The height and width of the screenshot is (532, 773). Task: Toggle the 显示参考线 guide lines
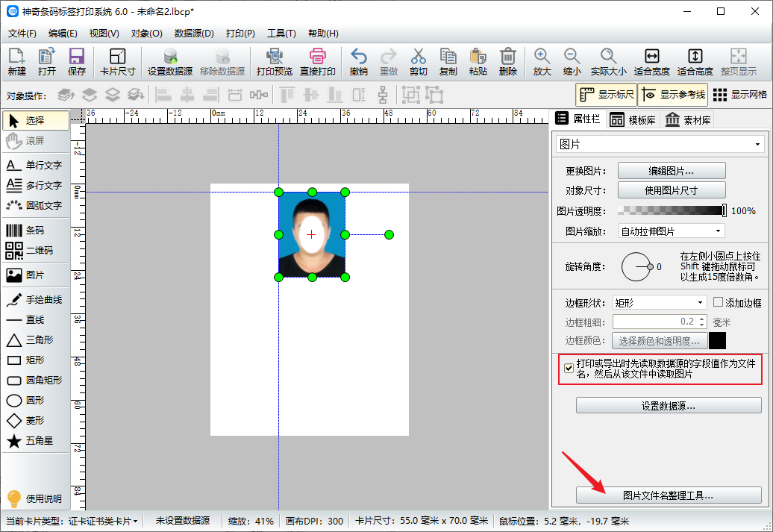pos(673,95)
